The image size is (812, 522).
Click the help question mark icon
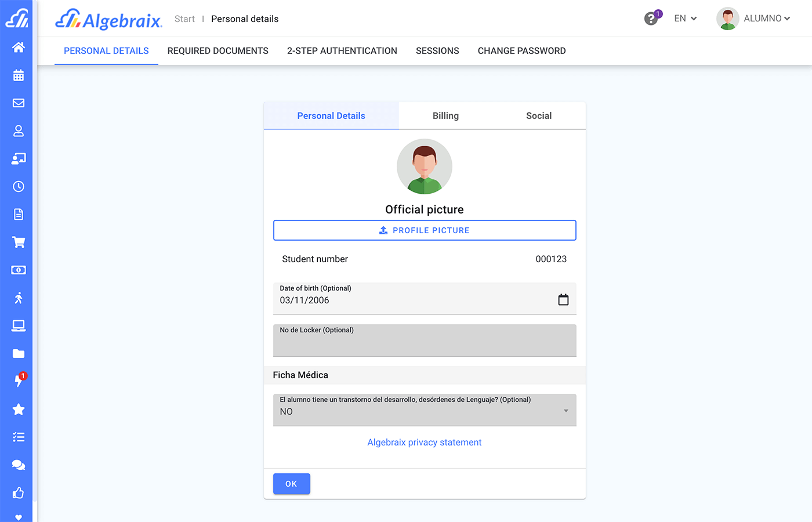(x=651, y=19)
